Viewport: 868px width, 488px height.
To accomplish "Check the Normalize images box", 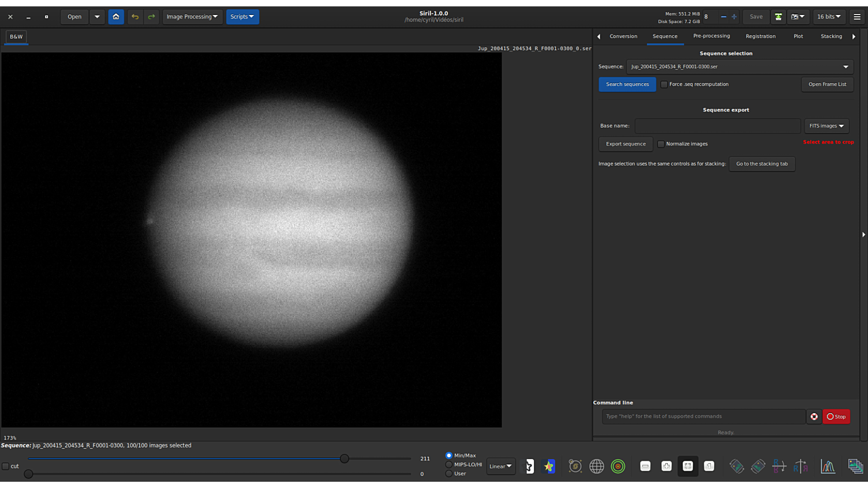I will click(x=661, y=144).
